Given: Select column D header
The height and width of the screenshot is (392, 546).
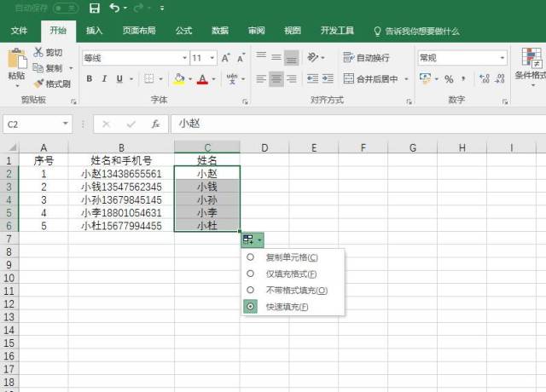Looking at the screenshot, I should click(264, 147).
